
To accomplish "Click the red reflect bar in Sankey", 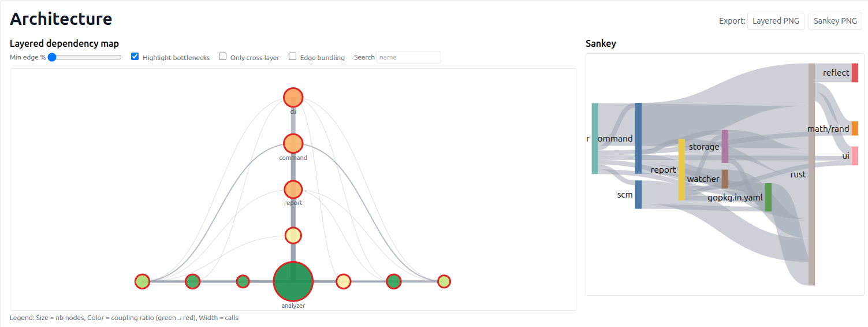I will (855, 73).
